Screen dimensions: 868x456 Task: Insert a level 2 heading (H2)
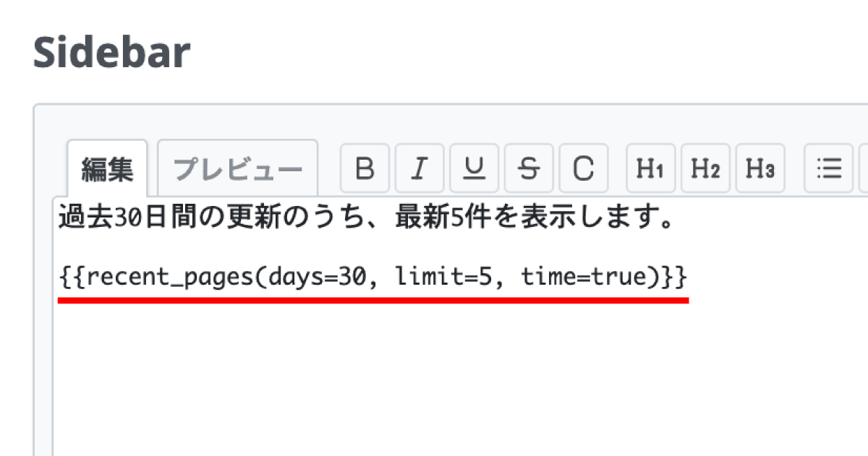705,168
